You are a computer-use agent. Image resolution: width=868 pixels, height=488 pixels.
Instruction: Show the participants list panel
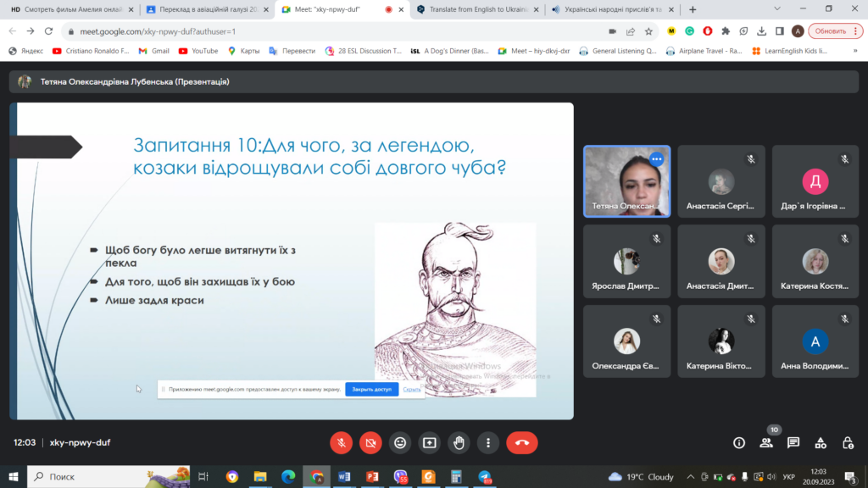[x=766, y=442]
